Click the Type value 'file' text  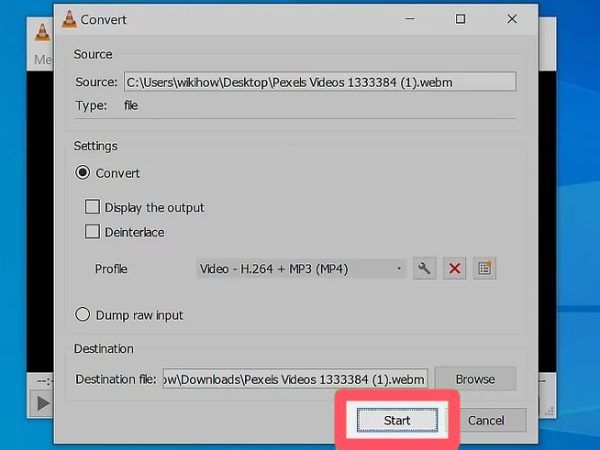131,105
